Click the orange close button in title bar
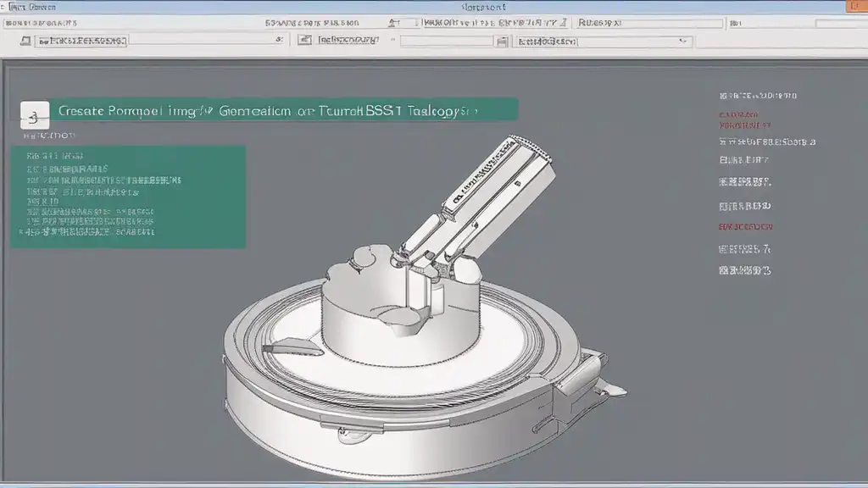The image size is (868, 488). coord(853,7)
